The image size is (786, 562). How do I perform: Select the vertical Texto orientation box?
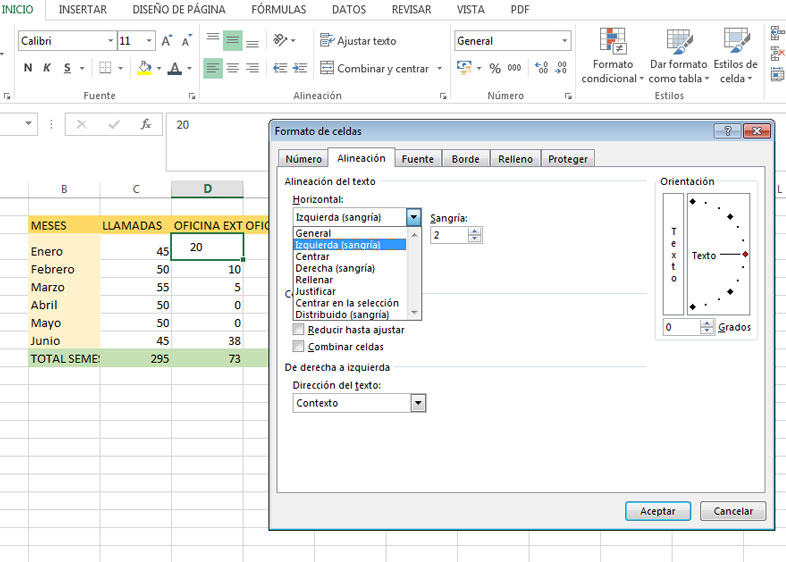tap(673, 254)
